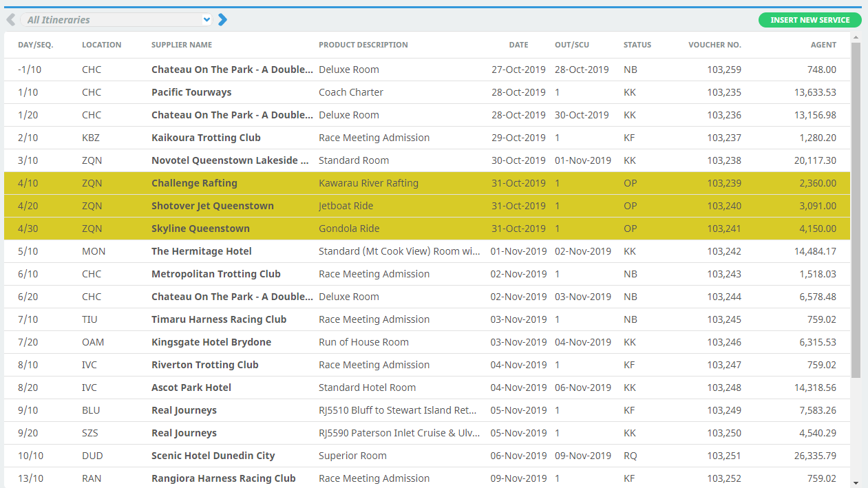Screen dimensions: 868x488
Task: Click the RQ status on Dunedin row
Action: [630, 456]
